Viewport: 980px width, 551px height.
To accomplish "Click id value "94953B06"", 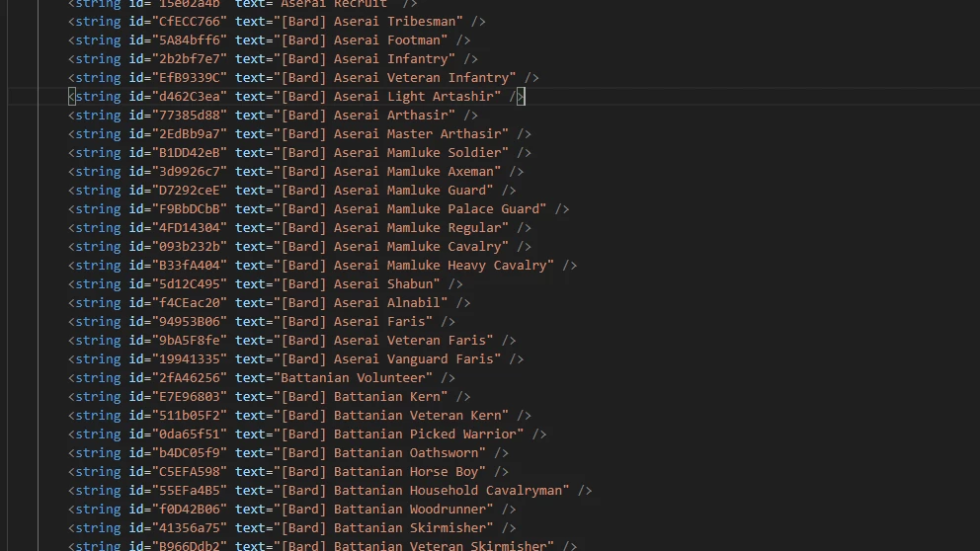I will (x=190, y=321).
